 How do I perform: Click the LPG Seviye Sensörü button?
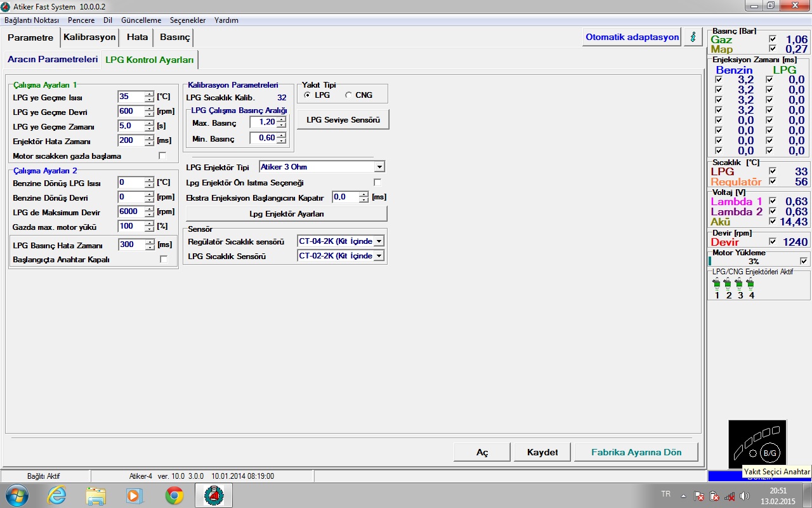[343, 119]
